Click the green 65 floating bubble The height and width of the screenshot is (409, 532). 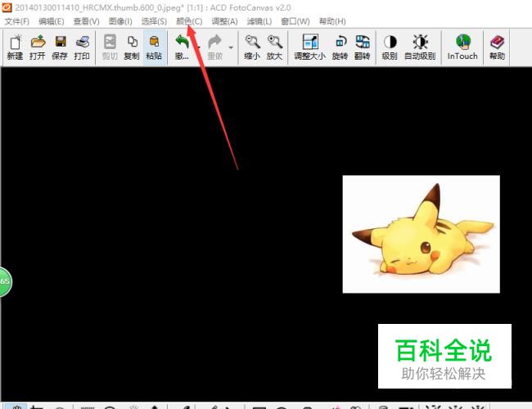pyautogui.click(x=5, y=281)
